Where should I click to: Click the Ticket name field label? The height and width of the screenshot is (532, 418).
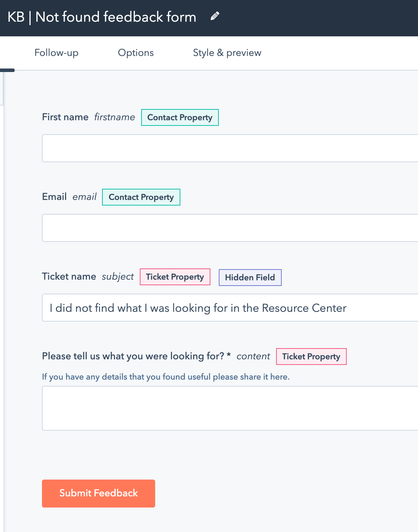pos(69,276)
